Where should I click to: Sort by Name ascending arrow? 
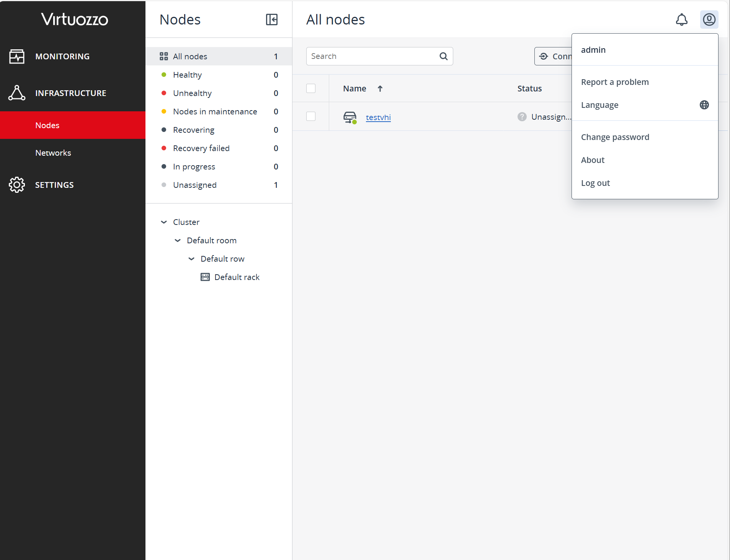pos(380,89)
